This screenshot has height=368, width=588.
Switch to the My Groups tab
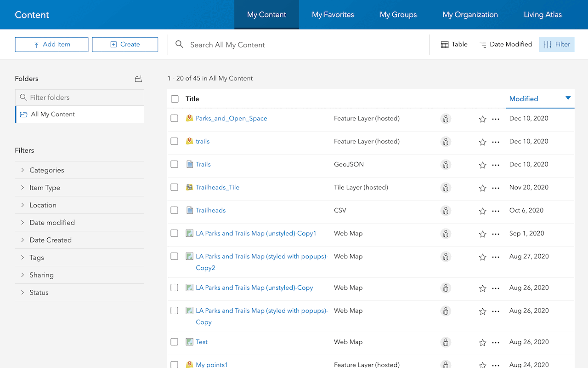click(x=398, y=15)
